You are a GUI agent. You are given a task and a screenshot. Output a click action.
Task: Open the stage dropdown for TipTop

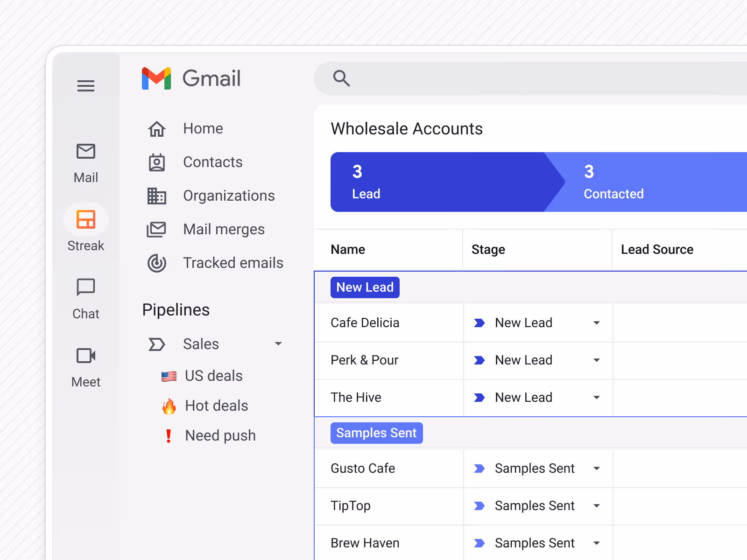click(x=597, y=506)
